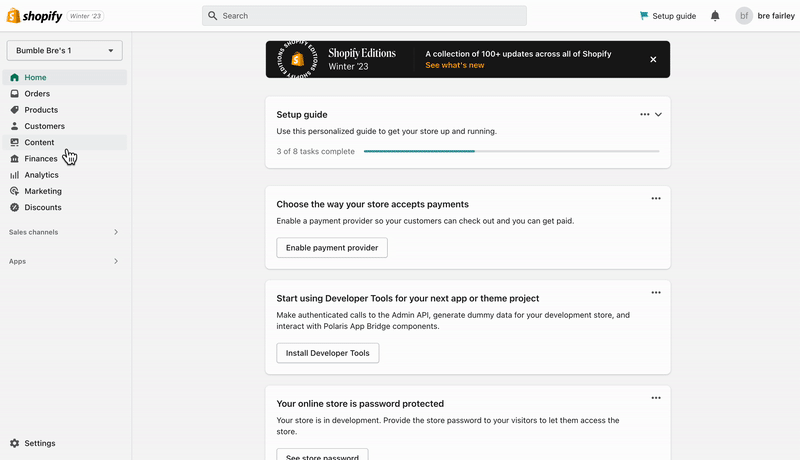This screenshot has height=460, width=800.
Task: Click the Finances bank icon
Action: click(x=14, y=159)
